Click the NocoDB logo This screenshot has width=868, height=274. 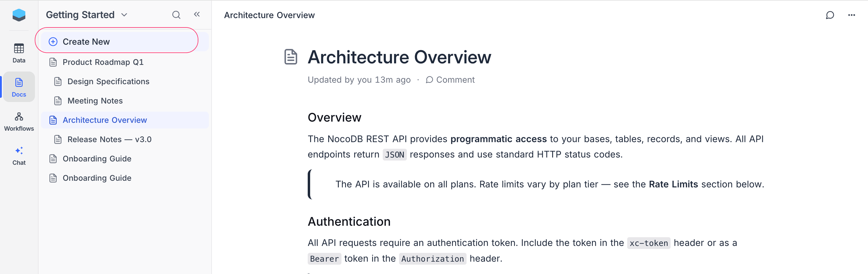coord(18,15)
